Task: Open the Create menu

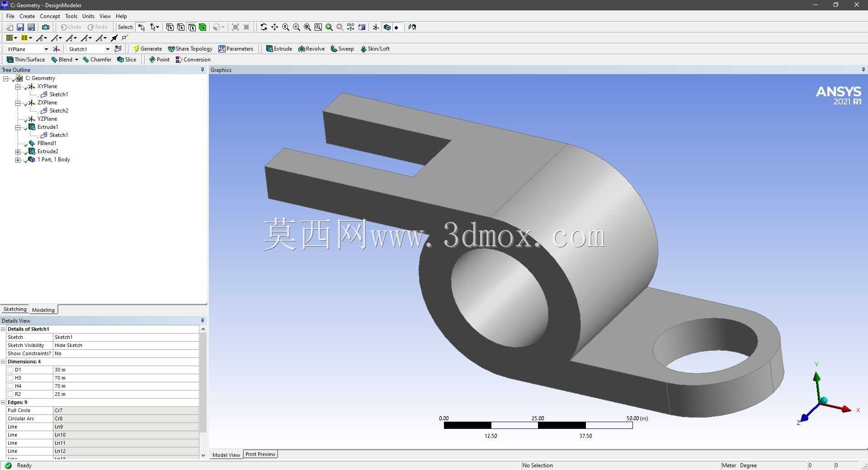Action: coord(27,16)
